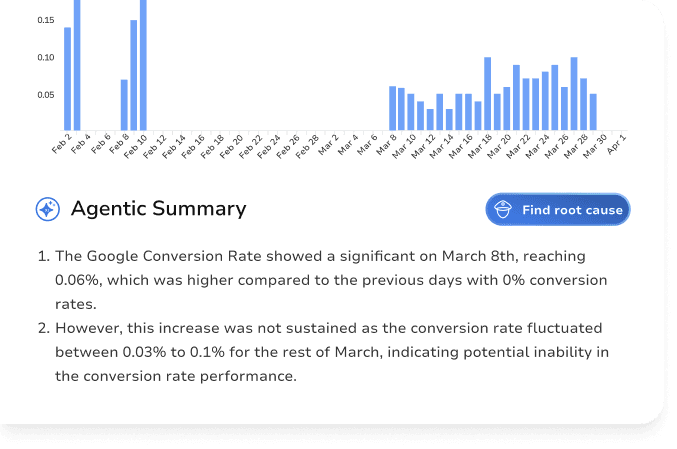Select the first March bar at Mar 8

pyautogui.click(x=392, y=107)
